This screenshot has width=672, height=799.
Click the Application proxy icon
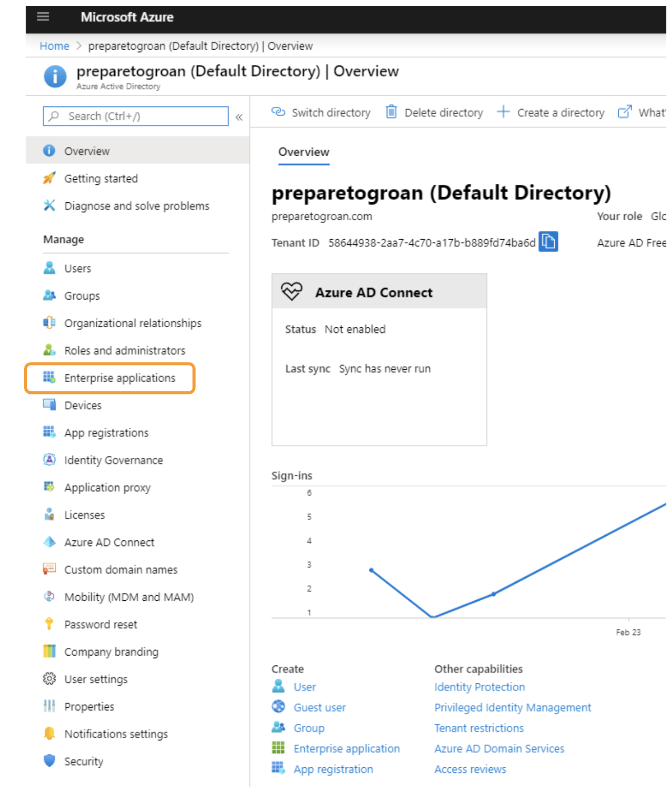[x=49, y=487]
